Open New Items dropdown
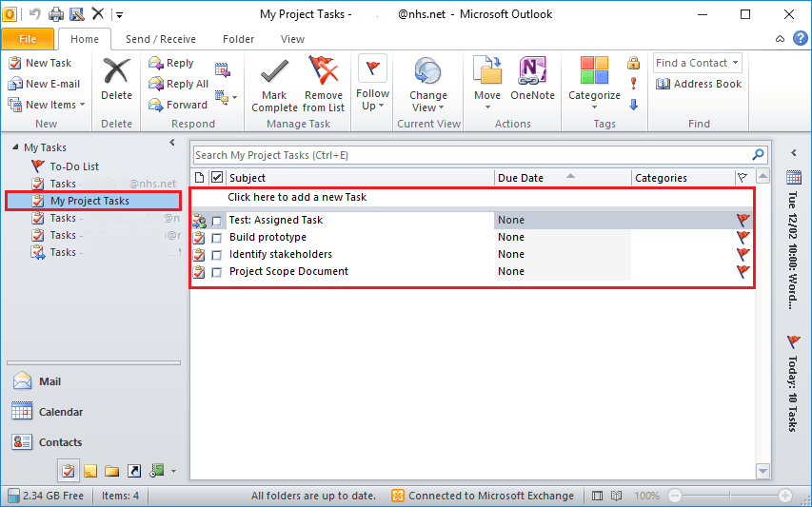The image size is (812, 507). 47,105
